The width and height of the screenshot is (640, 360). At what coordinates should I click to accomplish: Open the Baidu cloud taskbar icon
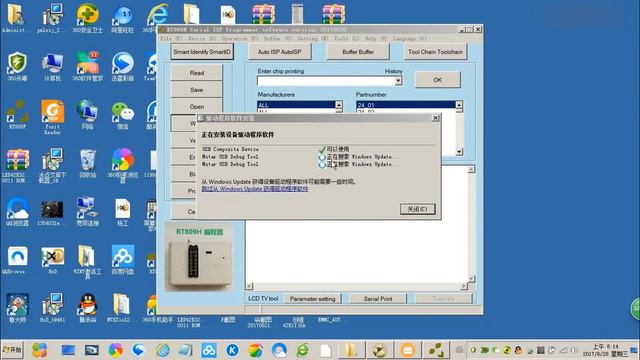pyautogui.click(x=209, y=350)
